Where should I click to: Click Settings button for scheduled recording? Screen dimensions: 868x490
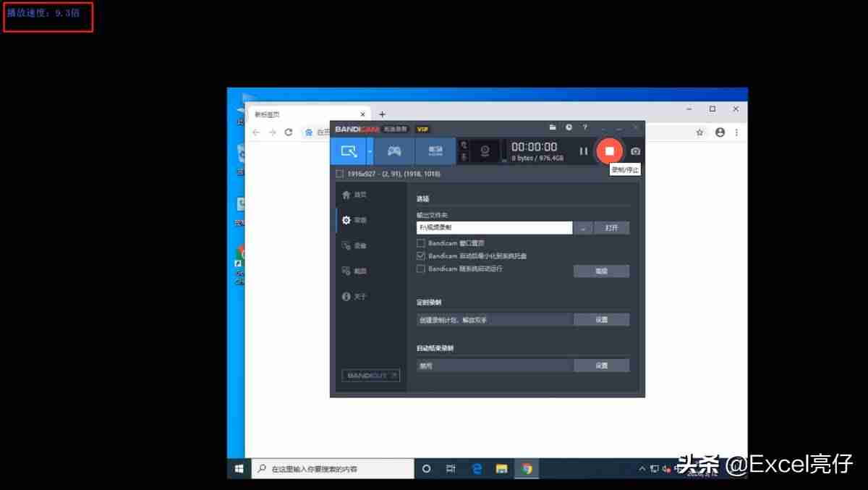coord(602,319)
